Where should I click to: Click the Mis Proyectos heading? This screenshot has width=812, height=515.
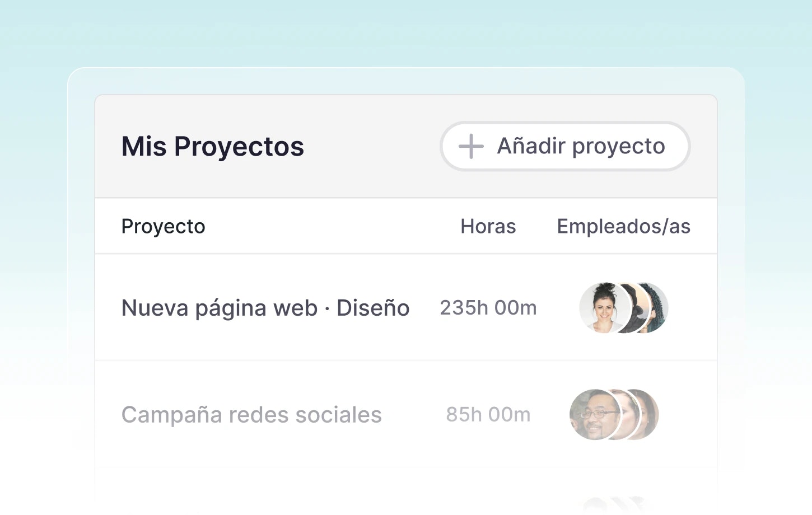pos(213,147)
